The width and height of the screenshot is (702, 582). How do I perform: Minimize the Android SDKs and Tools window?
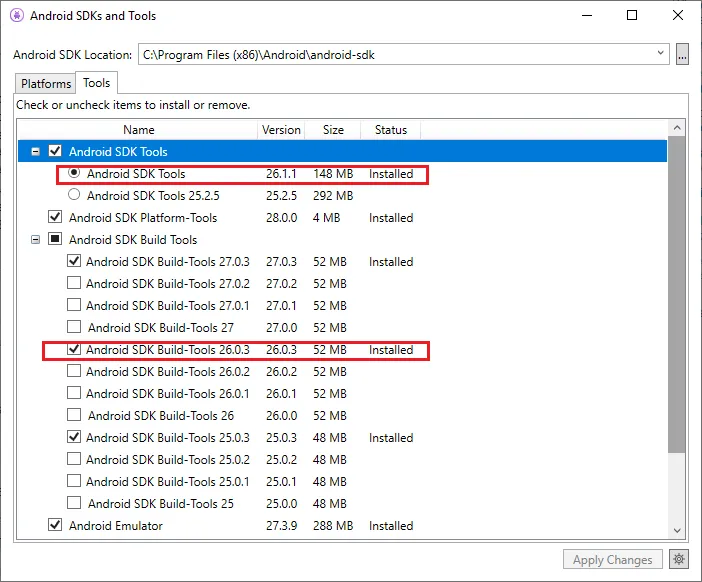[587, 15]
